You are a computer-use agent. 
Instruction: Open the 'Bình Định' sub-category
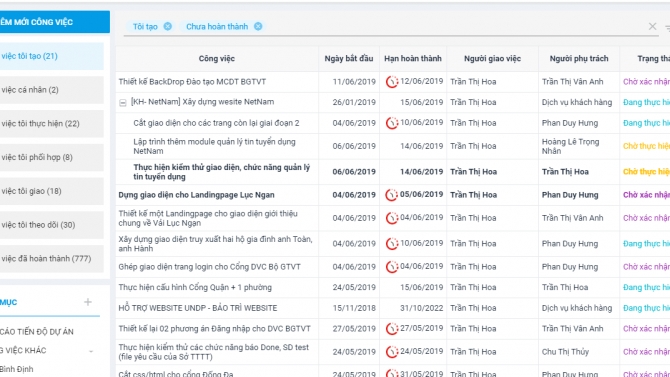click(x=17, y=369)
